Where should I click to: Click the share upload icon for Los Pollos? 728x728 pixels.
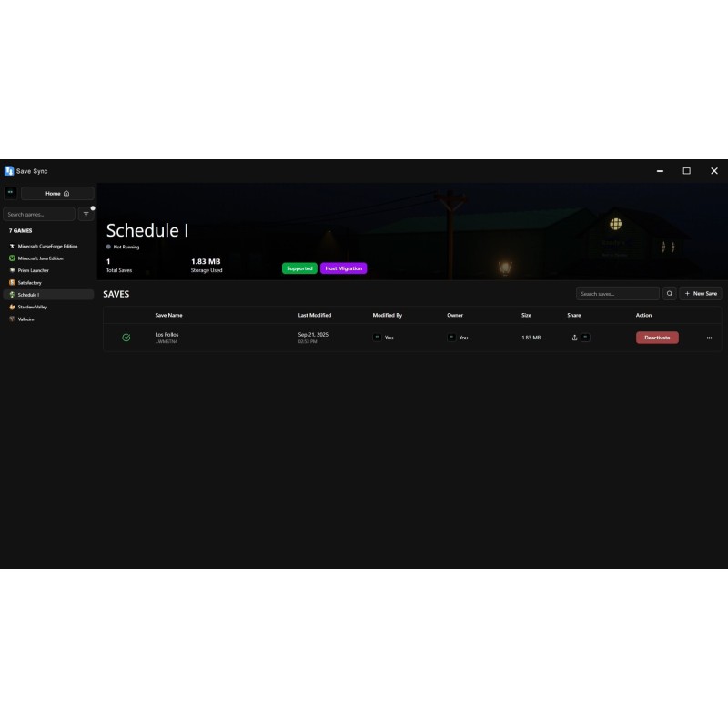(x=574, y=338)
